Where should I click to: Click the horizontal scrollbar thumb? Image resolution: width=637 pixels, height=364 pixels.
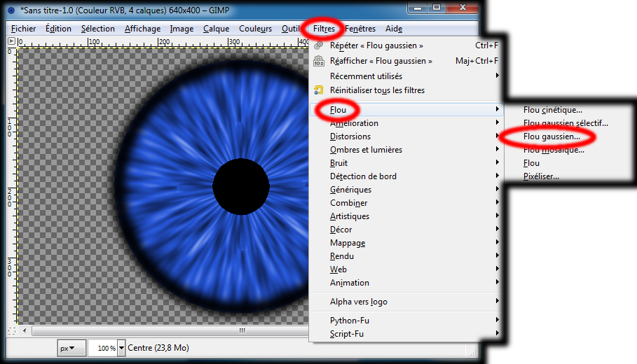click(242, 330)
